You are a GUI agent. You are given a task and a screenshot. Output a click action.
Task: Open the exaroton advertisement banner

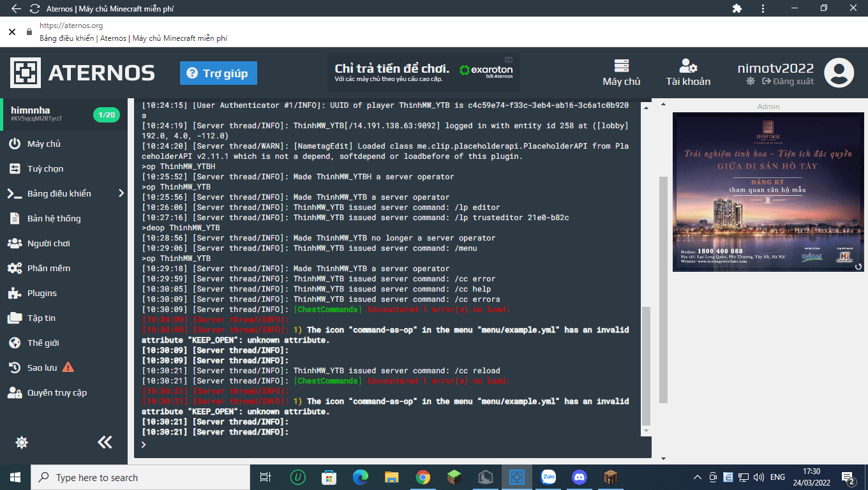[x=424, y=72]
